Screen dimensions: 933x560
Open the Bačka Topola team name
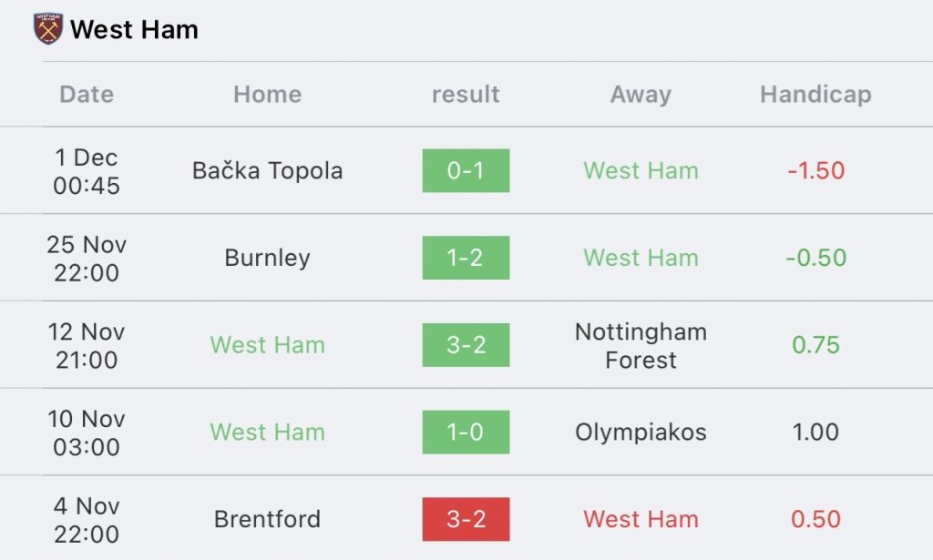(x=268, y=170)
